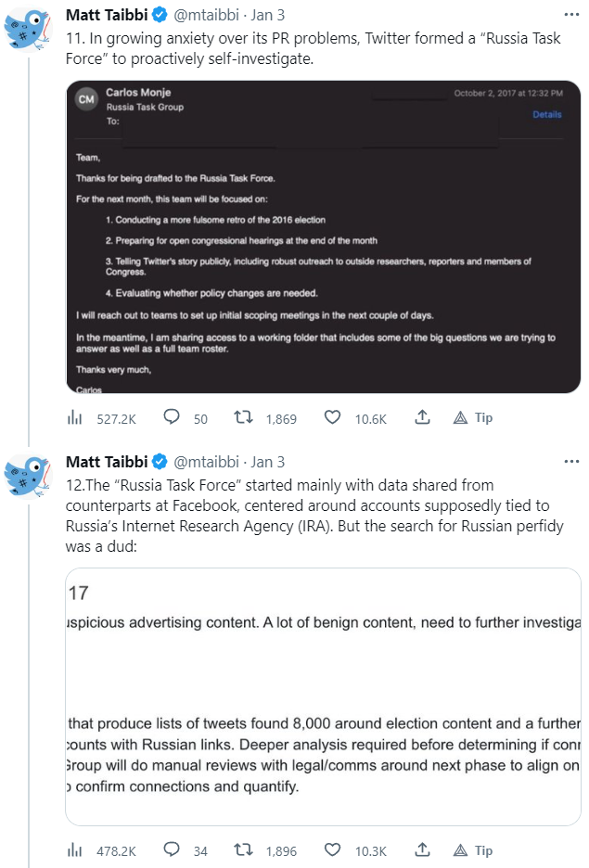Share the second tweet via share icon

click(x=422, y=850)
